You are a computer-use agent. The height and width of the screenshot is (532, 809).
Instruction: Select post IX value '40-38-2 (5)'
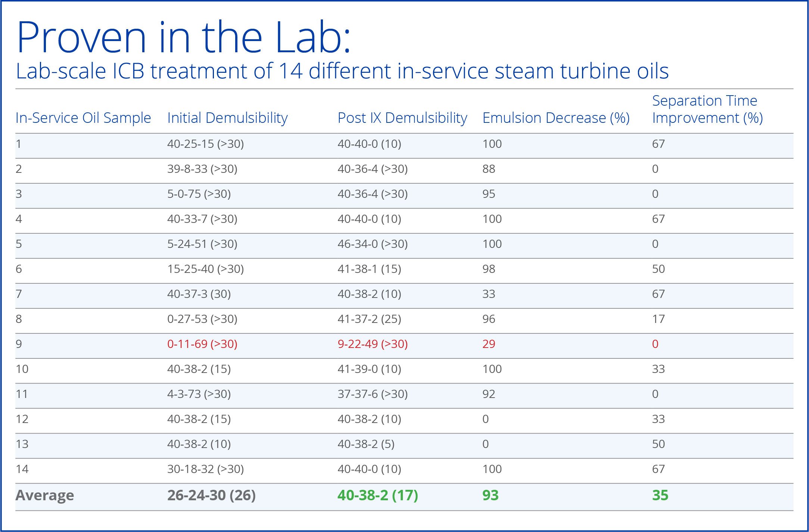[x=366, y=444]
